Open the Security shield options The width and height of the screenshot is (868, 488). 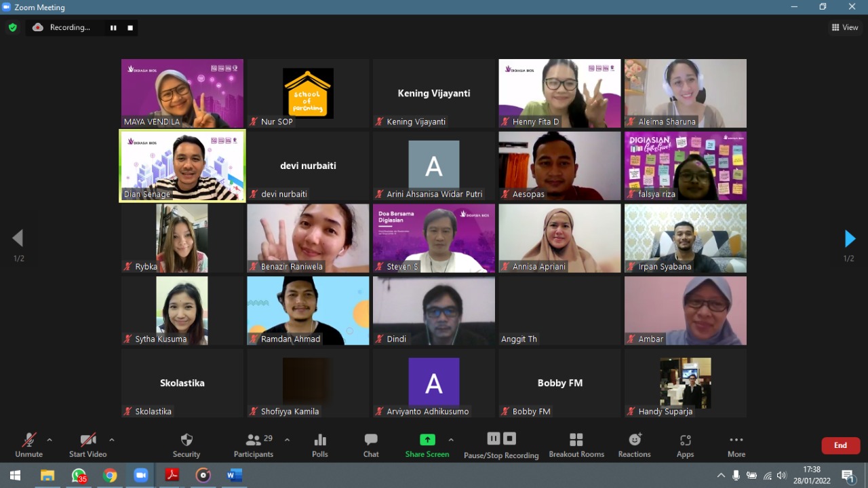tap(186, 445)
